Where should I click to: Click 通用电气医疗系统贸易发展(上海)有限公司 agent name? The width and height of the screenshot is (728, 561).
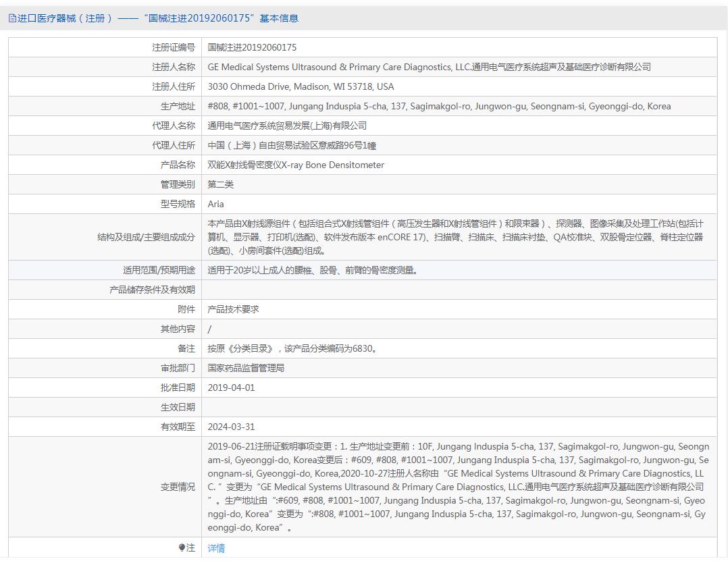[x=287, y=126]
